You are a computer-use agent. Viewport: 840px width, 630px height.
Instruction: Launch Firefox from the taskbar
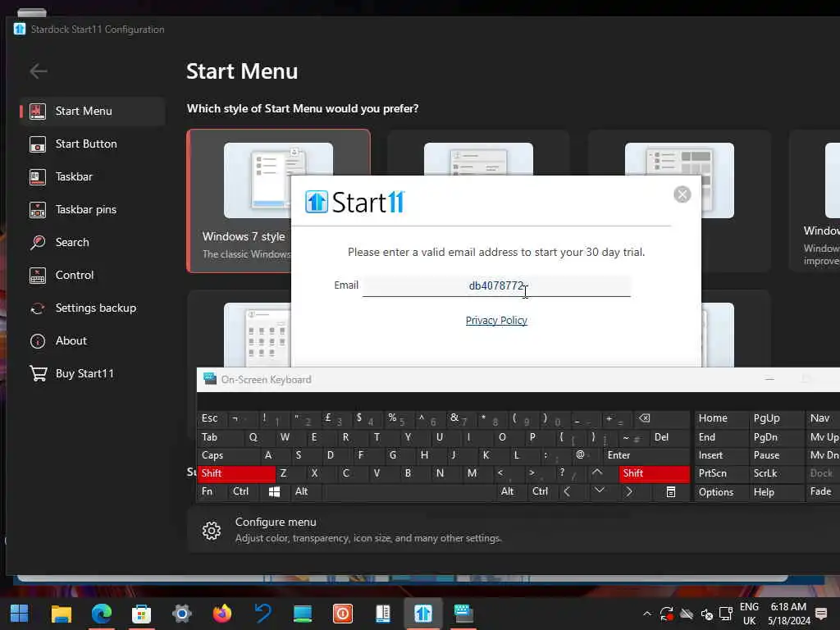[221, 613]
